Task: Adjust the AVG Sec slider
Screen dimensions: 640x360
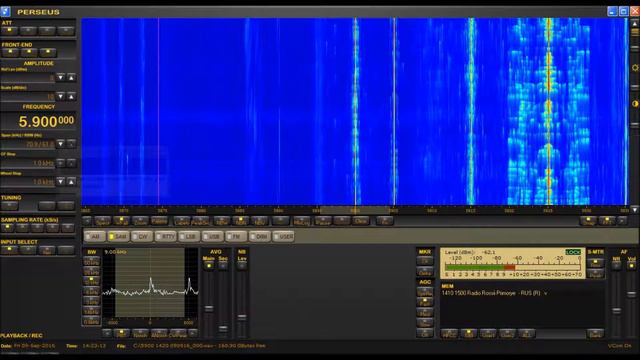Action: [223, 328]
